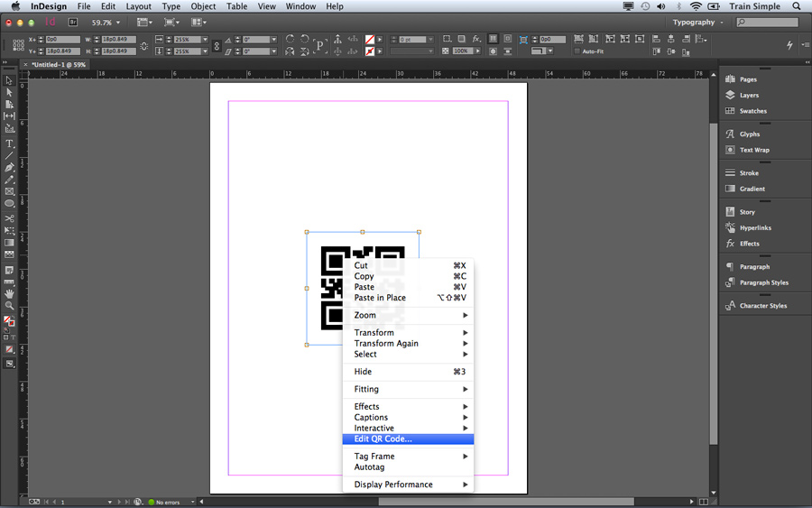Click the center content icon
The height and width of the screenshot is (508, 812).
tap(640, 39)
